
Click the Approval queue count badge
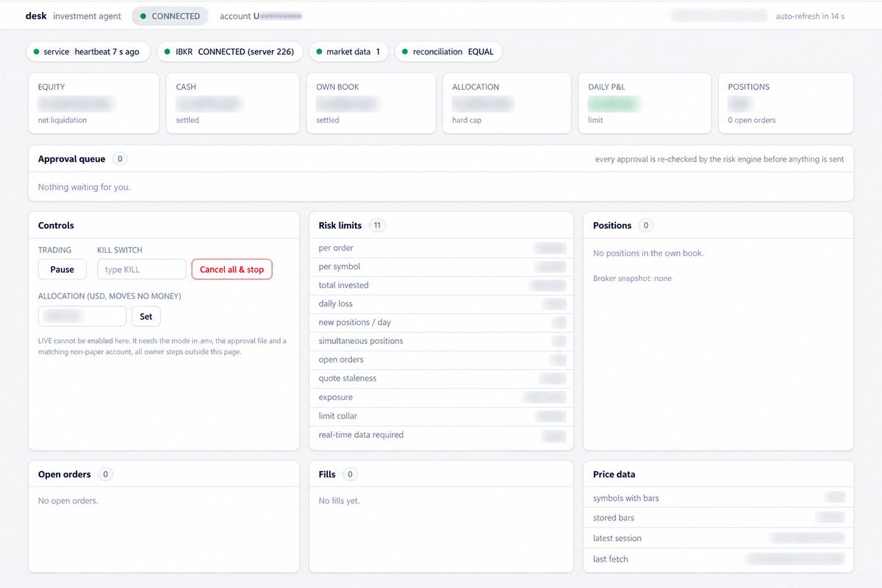pyautogui.click(x=120, y=159)
